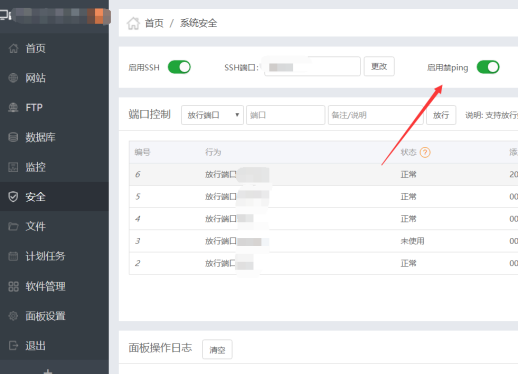This screenshot has height=374, width=519.
Task: Click the globe icon next to 网站
Action: 13,78
